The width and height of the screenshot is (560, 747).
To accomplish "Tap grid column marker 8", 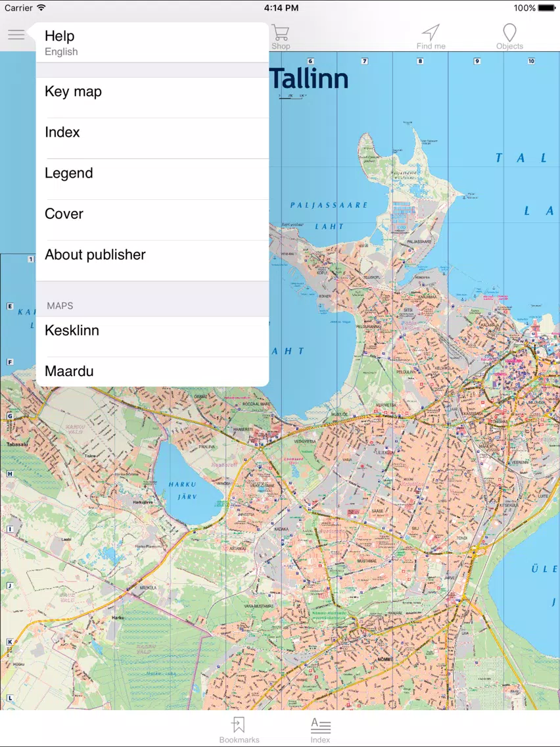I will pyautogui.click(x=420, y=61).
